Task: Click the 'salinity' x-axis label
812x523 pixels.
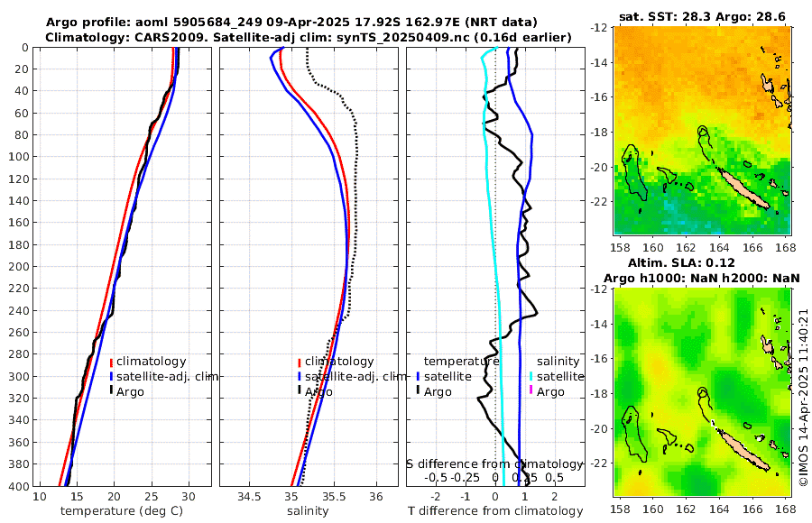Action: [308, 511]
